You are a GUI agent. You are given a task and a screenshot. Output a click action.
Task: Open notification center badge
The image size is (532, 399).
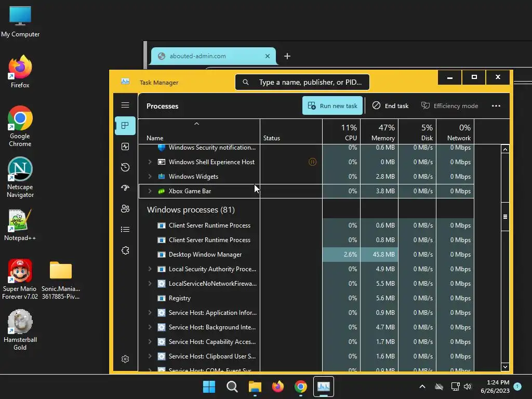click(x=517, y=387)
